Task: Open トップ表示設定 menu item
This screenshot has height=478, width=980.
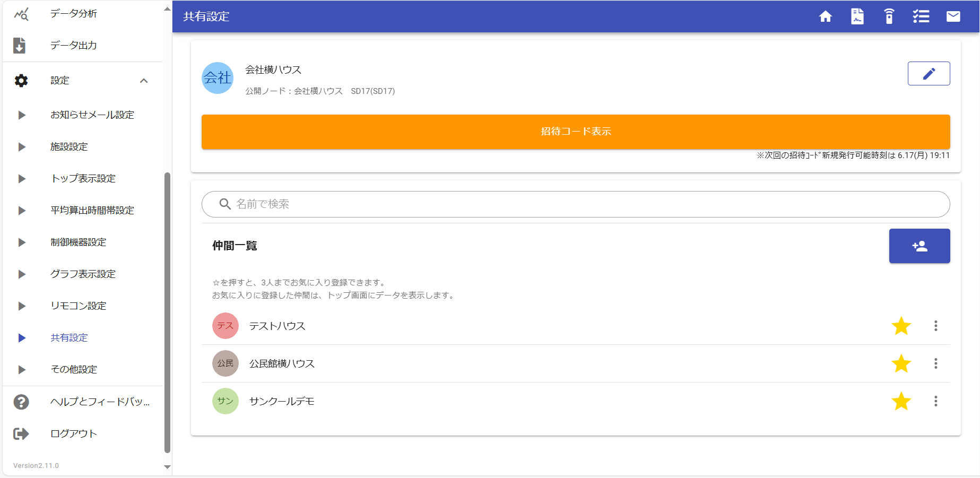Action: coord(83,179)
